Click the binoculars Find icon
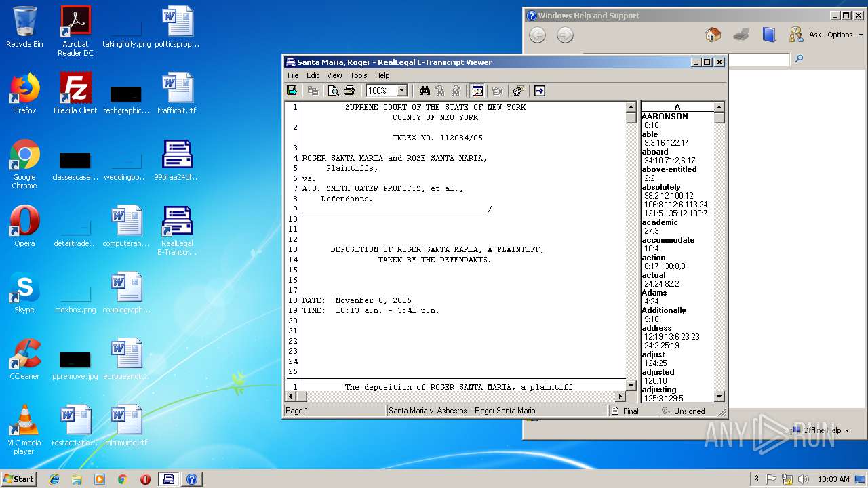 coord(425,90)
